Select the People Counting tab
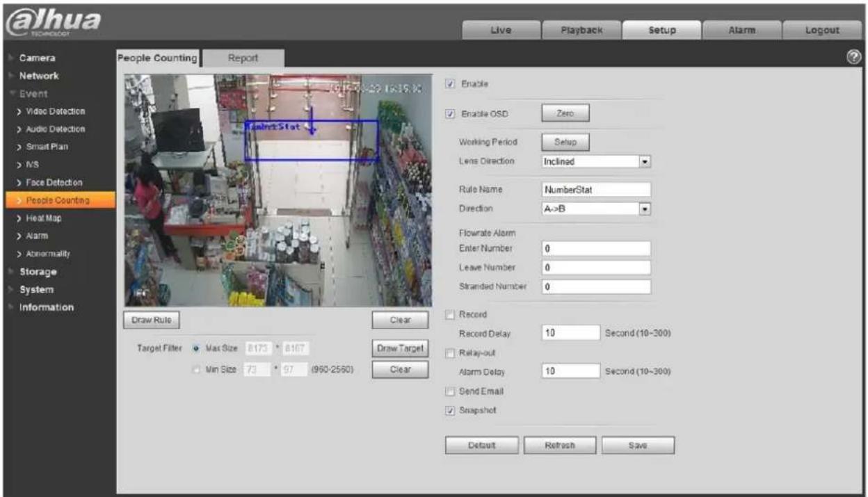Image resolution: width=868 pixels, height=497 pixels. click(x=157, y=58)
